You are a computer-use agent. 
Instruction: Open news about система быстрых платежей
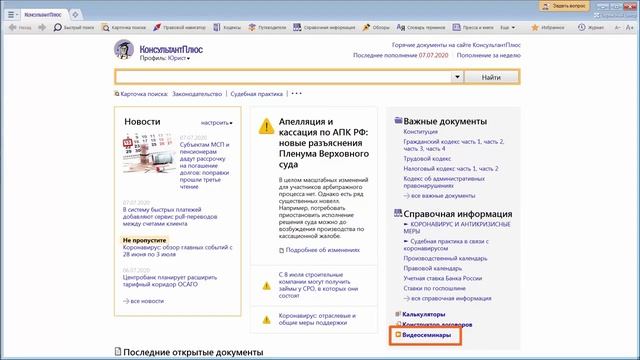point(170,216)
